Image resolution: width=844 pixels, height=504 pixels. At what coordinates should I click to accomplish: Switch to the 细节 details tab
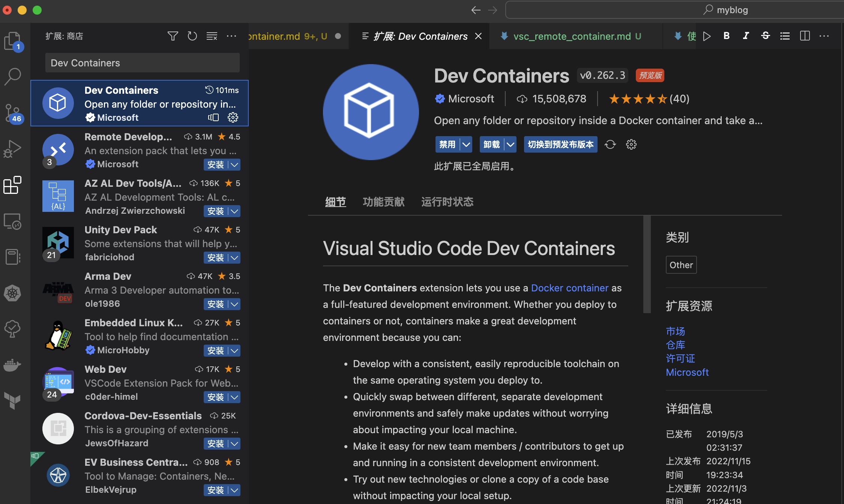(335, 202)
